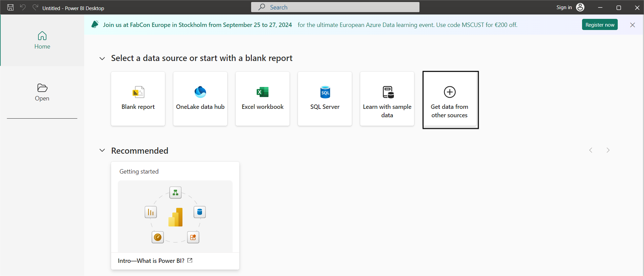
Task: Click the Sign in text
Action: click(x=564, y=7)
